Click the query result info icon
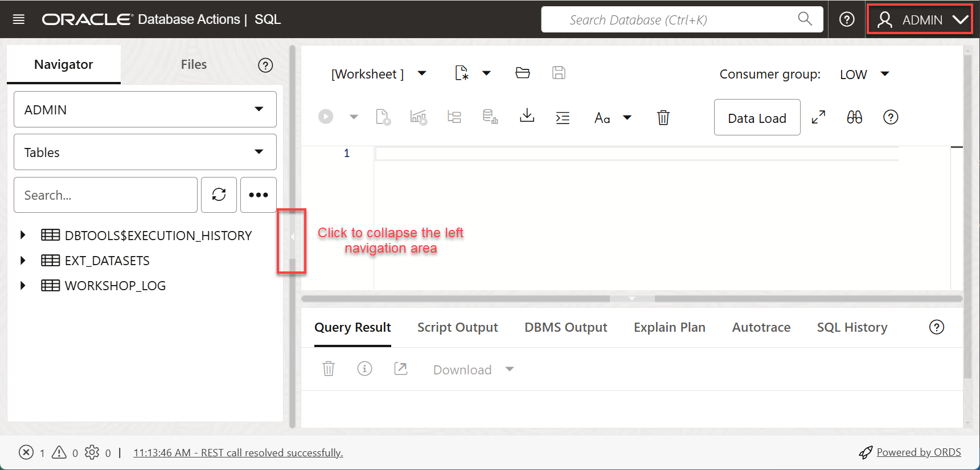 click(364, 369)
